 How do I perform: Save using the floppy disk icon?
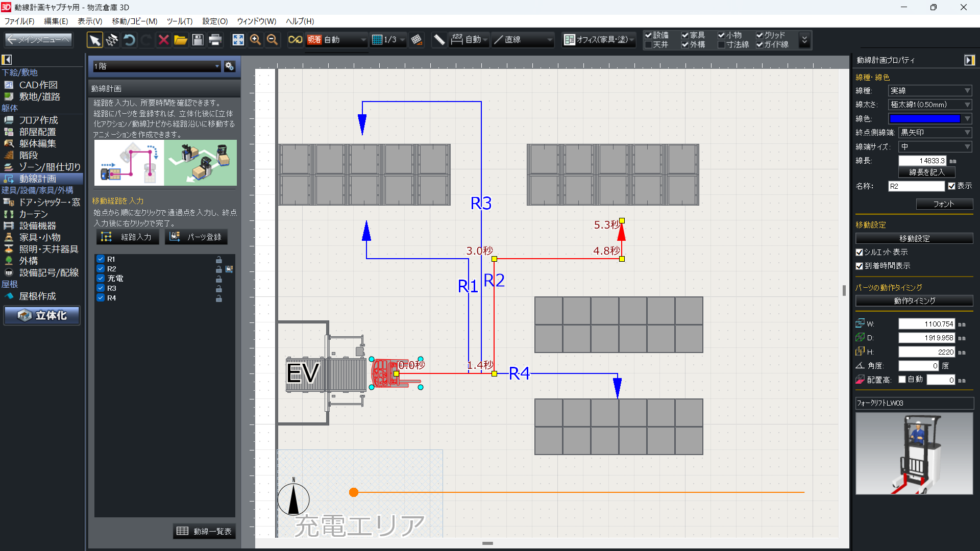[x=198, y=40]
